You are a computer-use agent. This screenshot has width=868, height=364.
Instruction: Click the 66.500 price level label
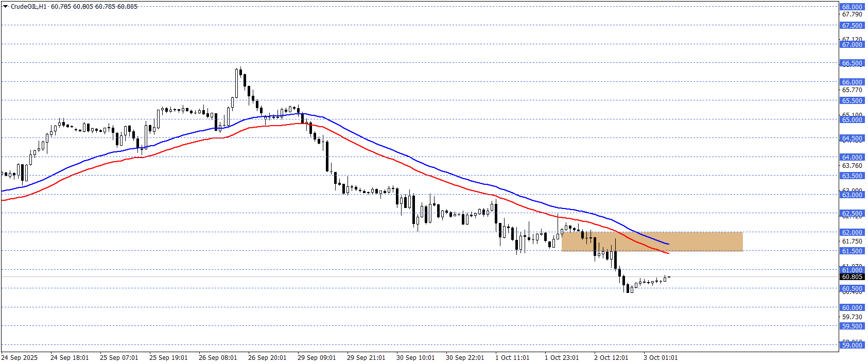(852, 63)
